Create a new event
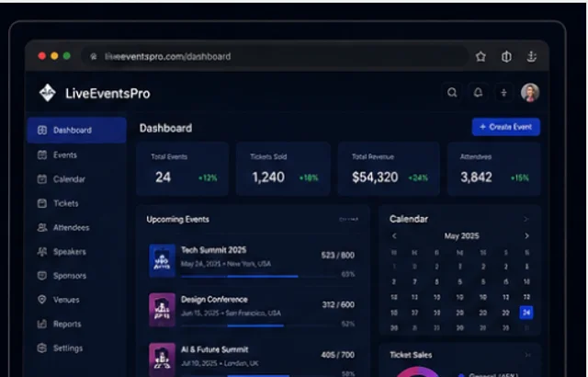 tap(506, 127)
